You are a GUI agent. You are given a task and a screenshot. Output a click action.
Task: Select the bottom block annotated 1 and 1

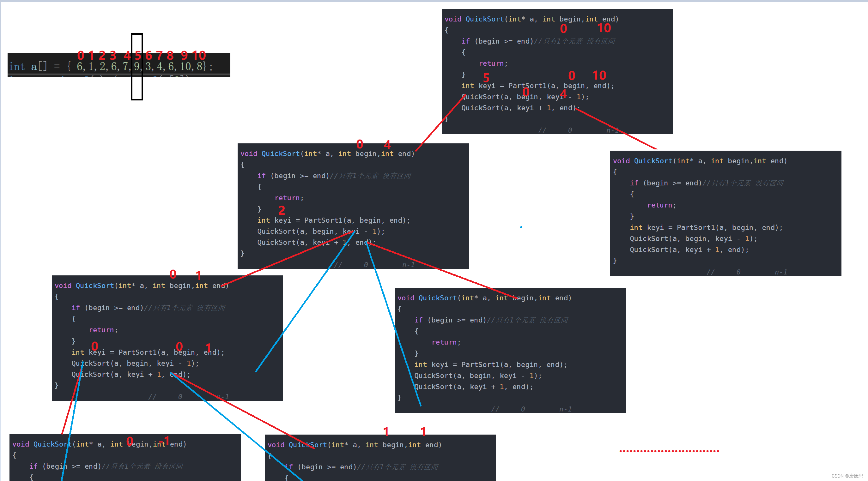click(380, 457)
